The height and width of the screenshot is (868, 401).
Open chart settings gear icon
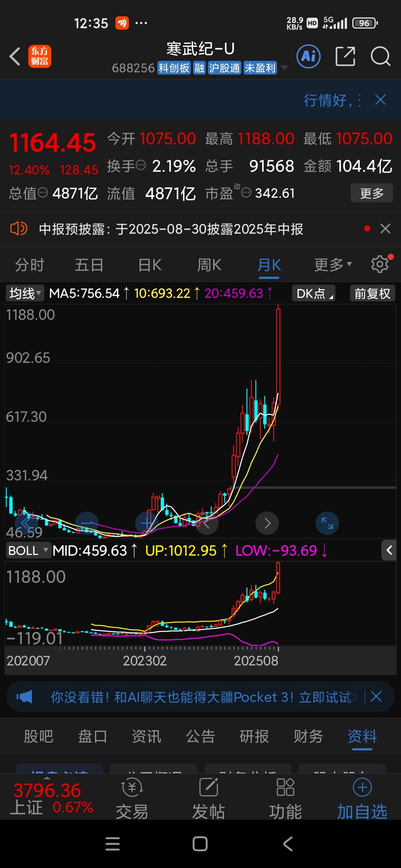coord(380,264)
